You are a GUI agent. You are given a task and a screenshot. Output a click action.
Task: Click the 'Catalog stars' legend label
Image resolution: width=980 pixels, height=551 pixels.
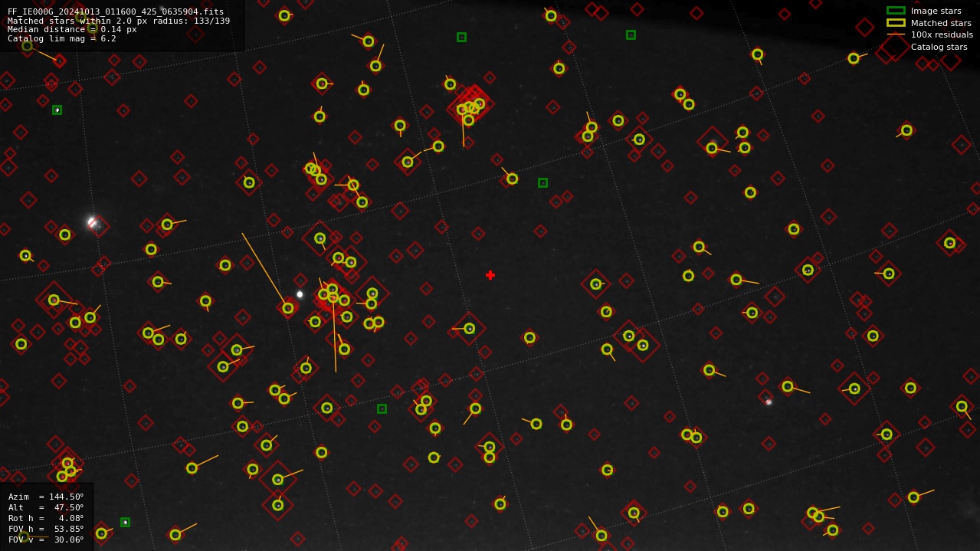click(939, 47)
